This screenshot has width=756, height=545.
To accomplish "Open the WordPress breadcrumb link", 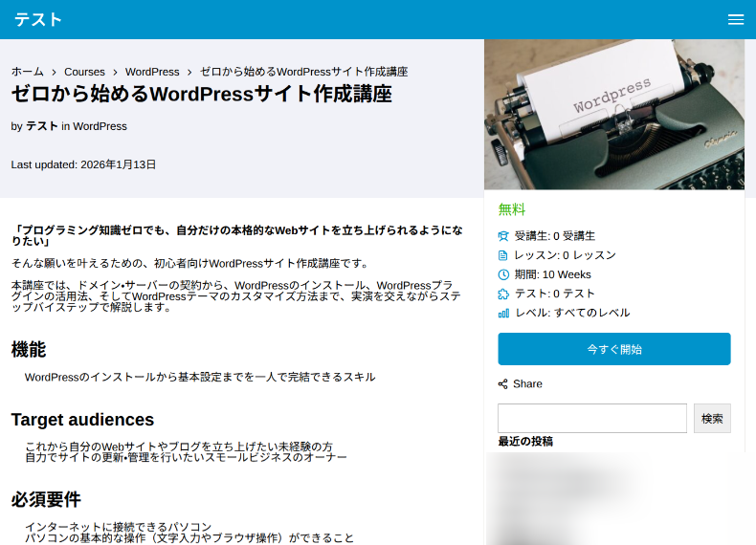I will pyautogui.click(x=152, y=72).
